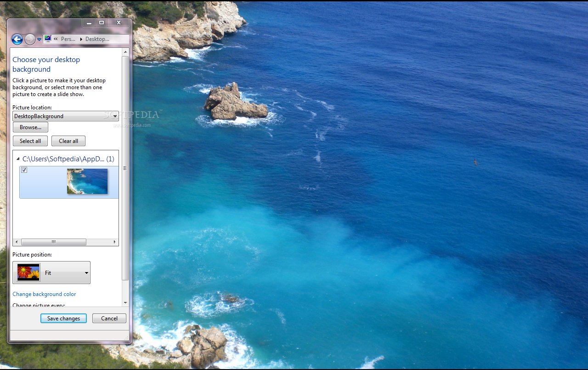Click the main window vertical scrollbar thumb

[125, 168]
